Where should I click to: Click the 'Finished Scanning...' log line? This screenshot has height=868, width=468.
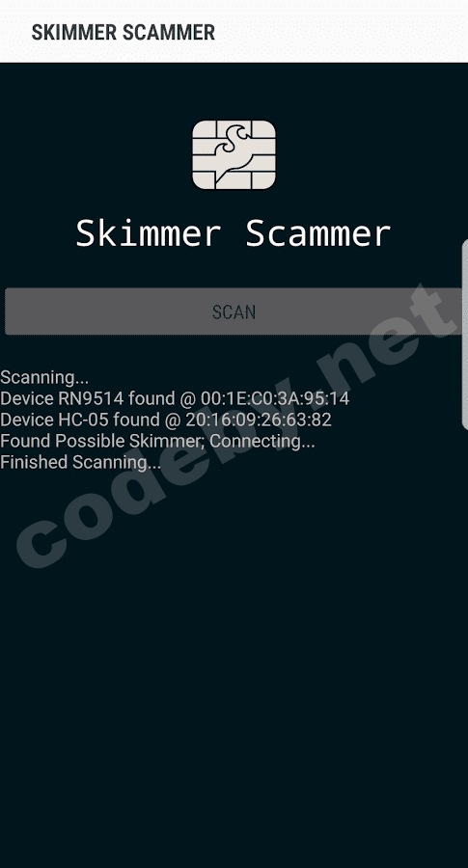tap(81, 462)
